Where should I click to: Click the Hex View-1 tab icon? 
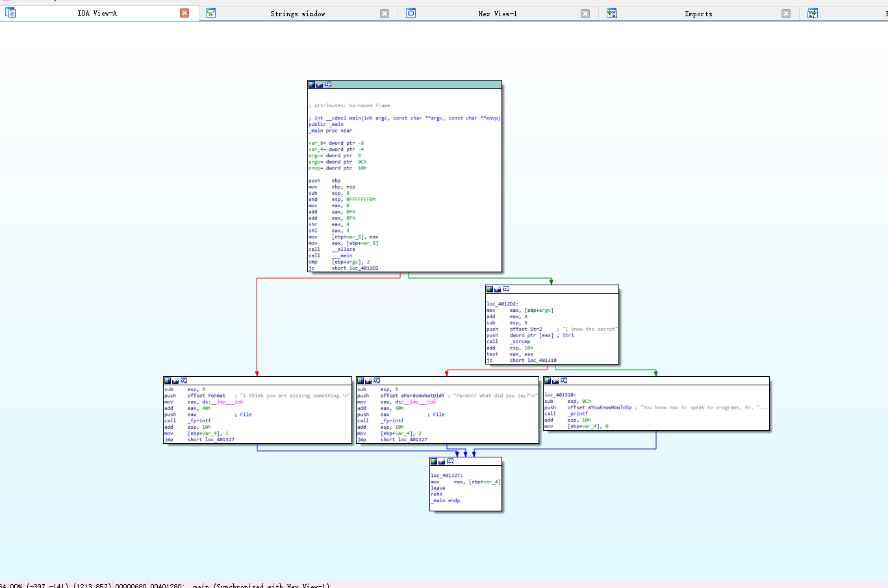411,13
